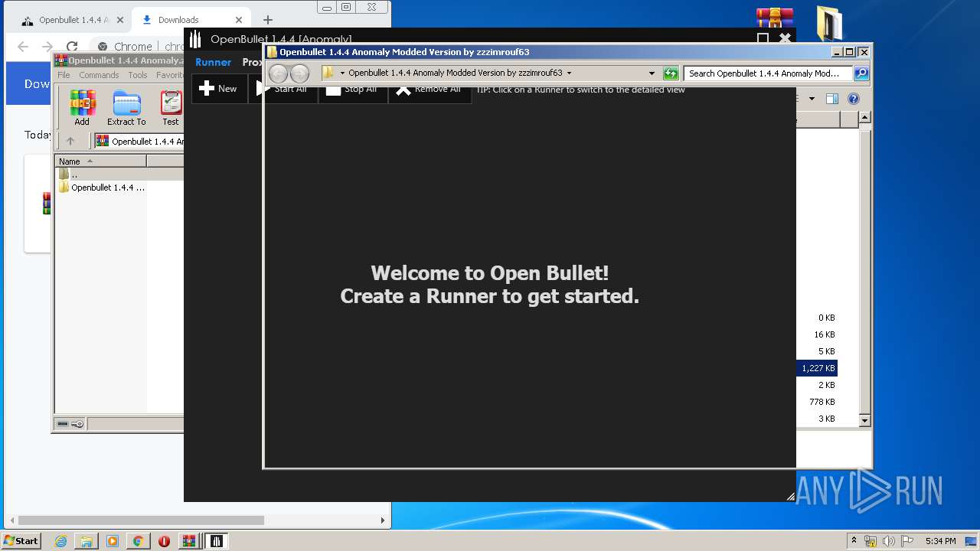Click the blue help icon in Explorer

(854, 99)
